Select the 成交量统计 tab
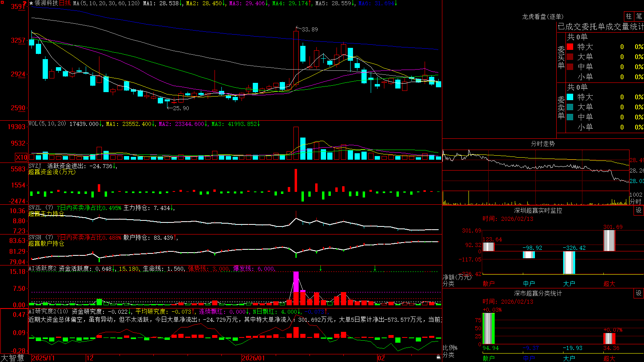The height and width of the screenshot is (362, 644). pos(625,27)
